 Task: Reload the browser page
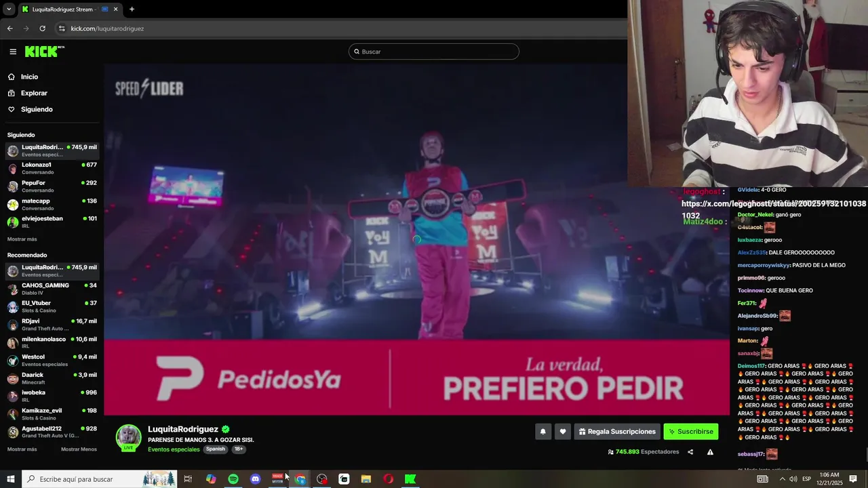point(42,28)
